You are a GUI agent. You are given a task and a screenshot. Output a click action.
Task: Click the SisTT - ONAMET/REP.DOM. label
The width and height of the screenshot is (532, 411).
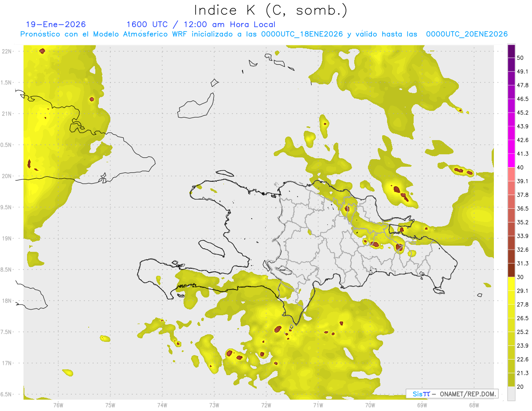(x=452, y=394)
